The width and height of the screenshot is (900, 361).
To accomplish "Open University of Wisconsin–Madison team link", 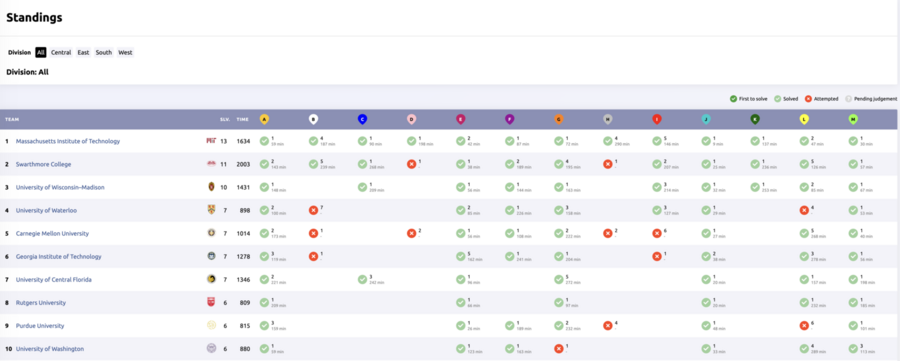I will point(60,187).
